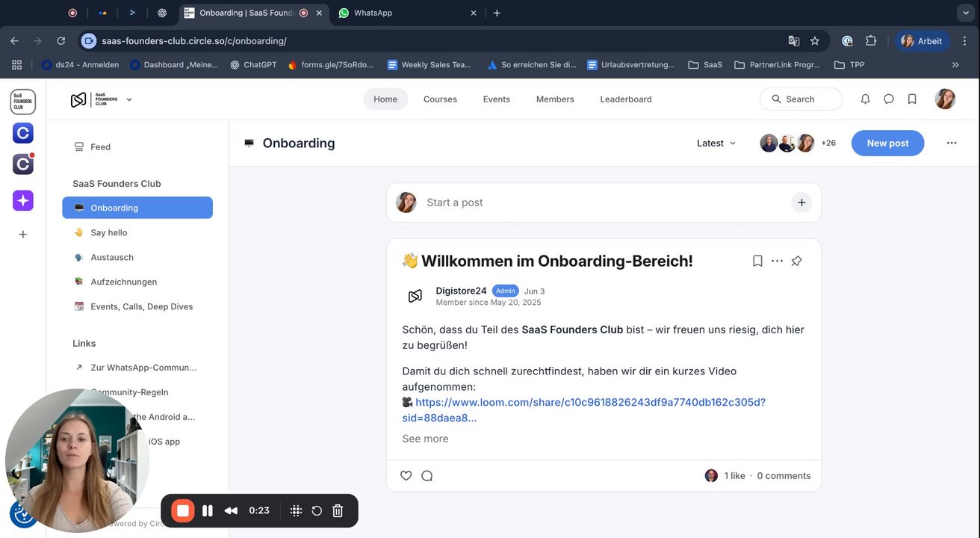Screen dimensions: 980x538
Task: Restart the recording with the circular arrow
Action: click(x=317, y=510)
